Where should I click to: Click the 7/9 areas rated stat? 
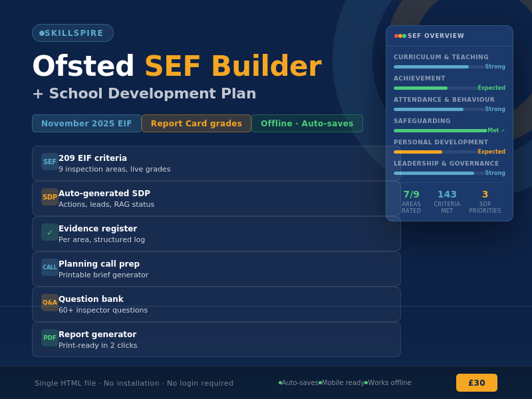click(x=411, y=200)
